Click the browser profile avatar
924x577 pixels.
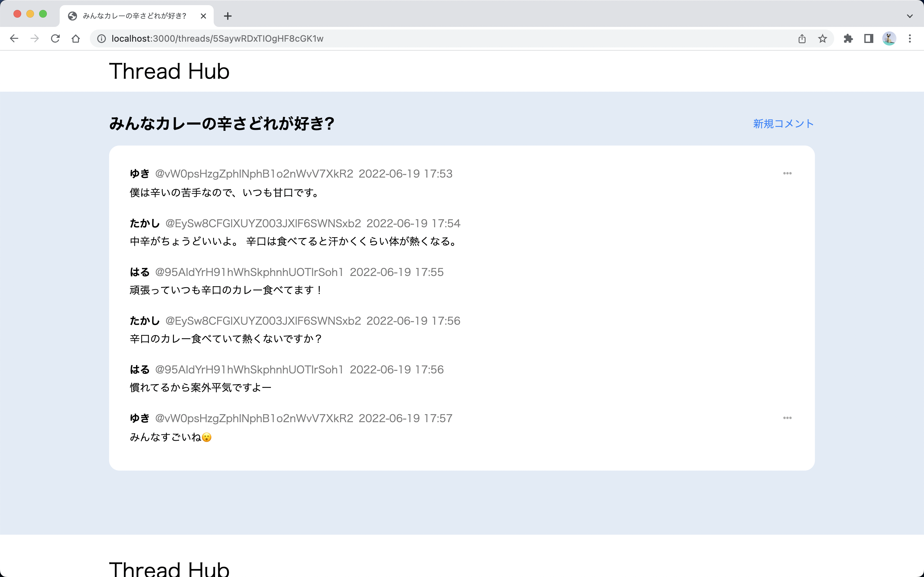(890, 38)
